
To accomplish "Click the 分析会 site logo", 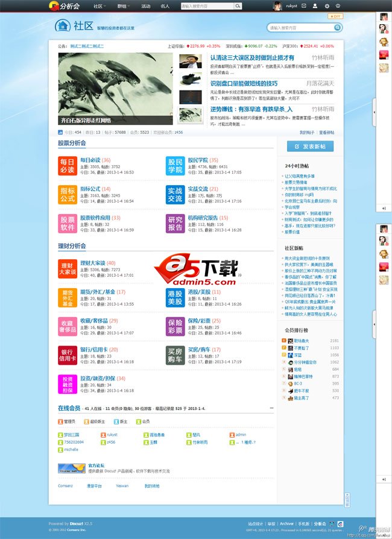I will click(x=65, y=6).
